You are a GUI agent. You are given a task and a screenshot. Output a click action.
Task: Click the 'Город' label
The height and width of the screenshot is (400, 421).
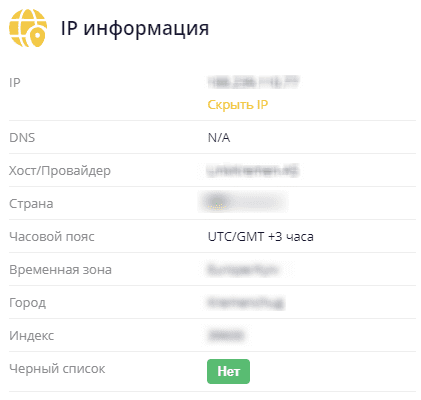coord(27,303)
